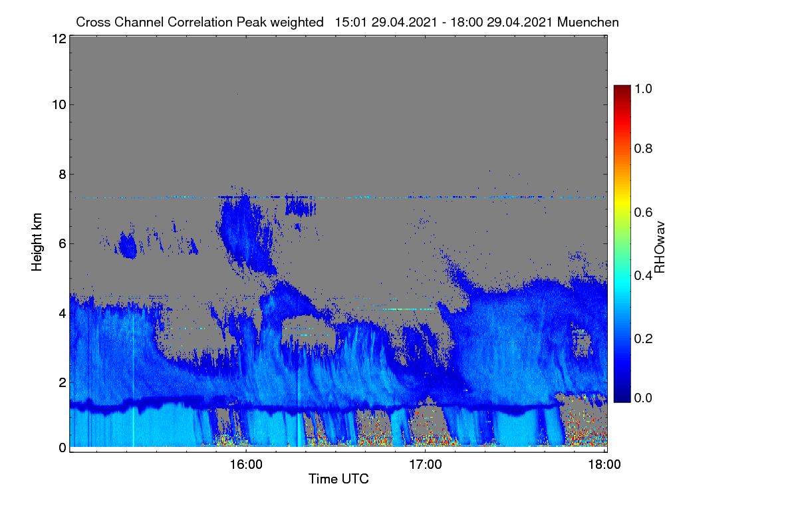Click the 18:00 time tick label
The image size is (798, 532).
pyautogui.click(x=604, y=464)
